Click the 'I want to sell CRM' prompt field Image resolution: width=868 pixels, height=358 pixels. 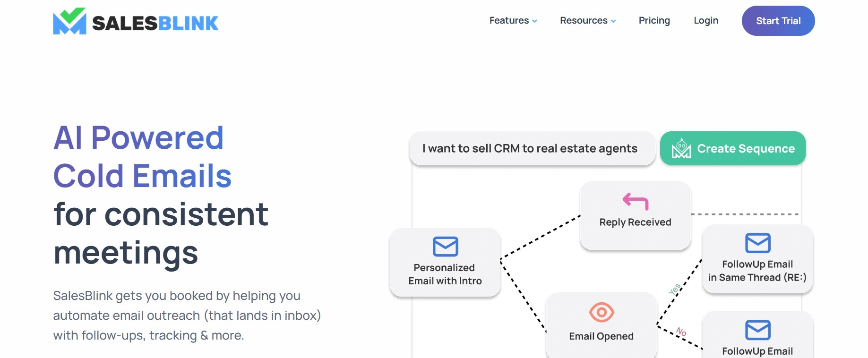coord(533,148)
